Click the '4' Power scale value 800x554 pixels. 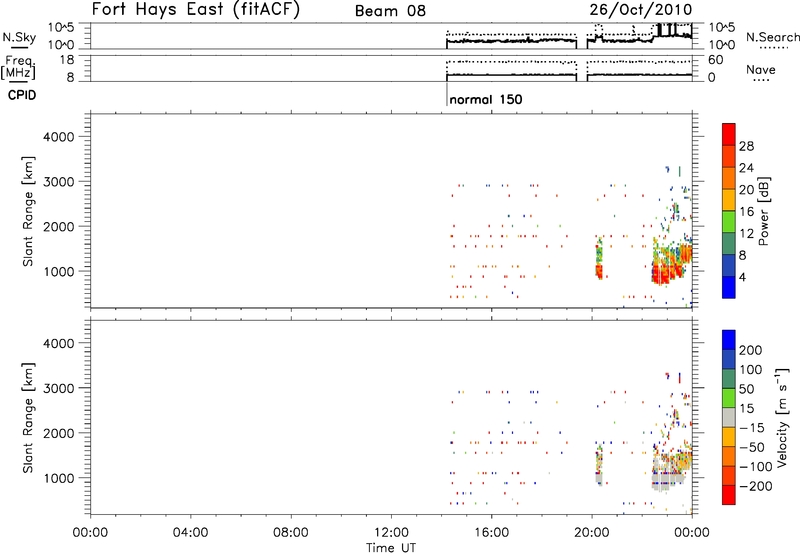tap(742, 277)
